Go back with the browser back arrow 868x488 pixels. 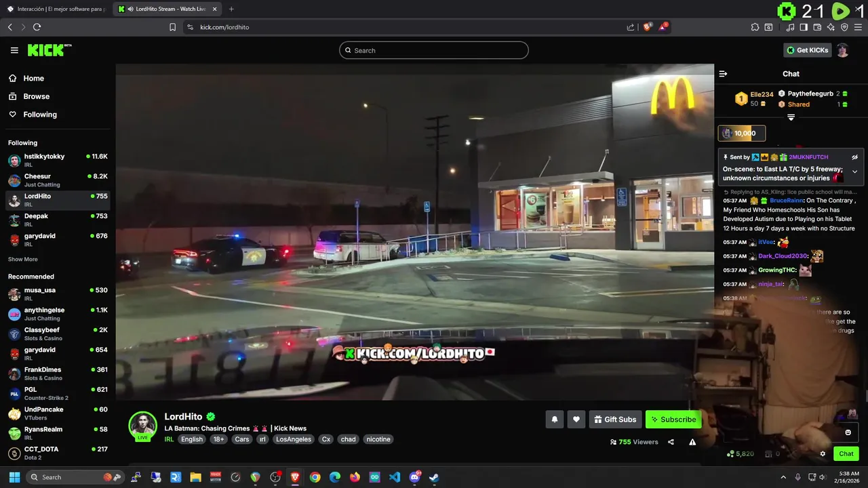(9, 27)
